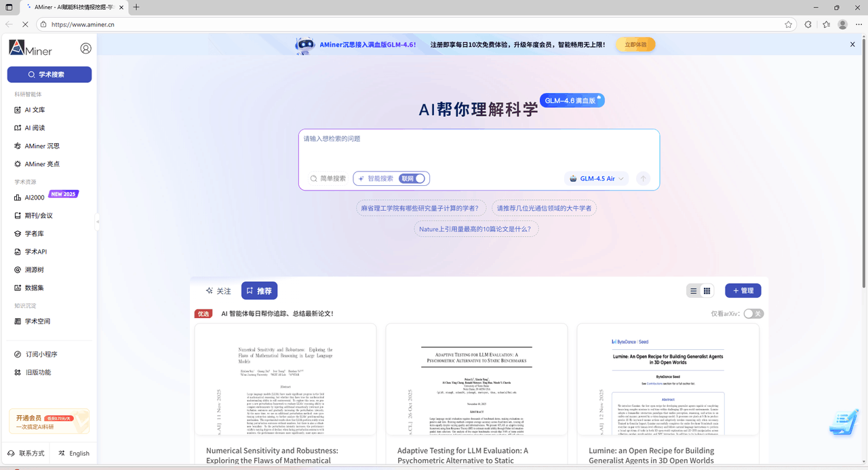The height and width of the screenshot is (470, 868).
Task: Click the 学术搜索 button
Action: click(x=50, y=75)
